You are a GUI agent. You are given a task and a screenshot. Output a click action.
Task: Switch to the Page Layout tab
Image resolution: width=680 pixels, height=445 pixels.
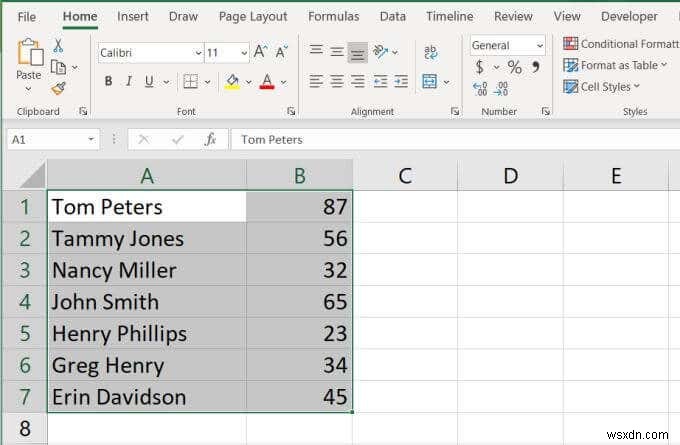(253, 16)
